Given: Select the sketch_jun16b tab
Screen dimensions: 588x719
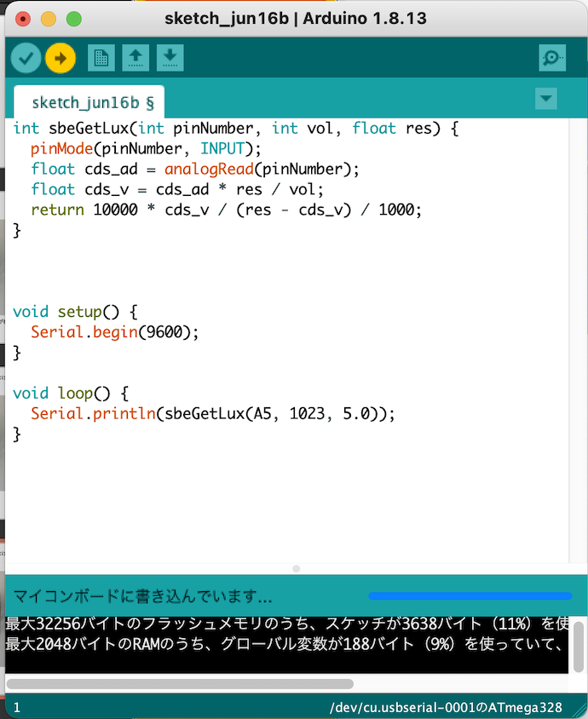Looking at the screenshot, I should (89, 102).
